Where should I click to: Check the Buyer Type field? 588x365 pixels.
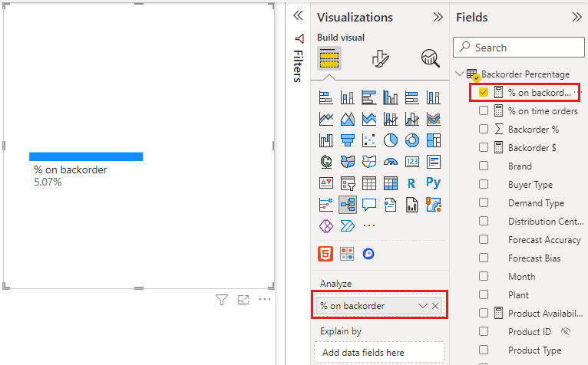click(484, 184)
